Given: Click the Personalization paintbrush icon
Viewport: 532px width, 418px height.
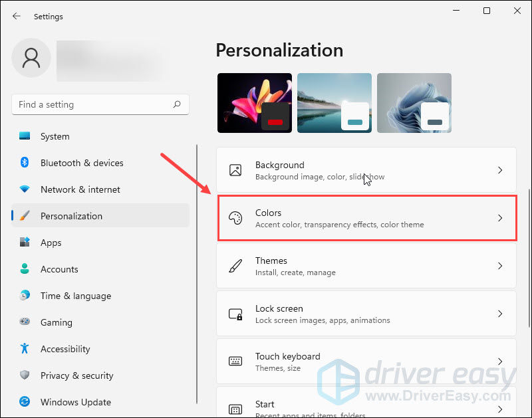Looking at the screenshot, I should pos(23,216).
